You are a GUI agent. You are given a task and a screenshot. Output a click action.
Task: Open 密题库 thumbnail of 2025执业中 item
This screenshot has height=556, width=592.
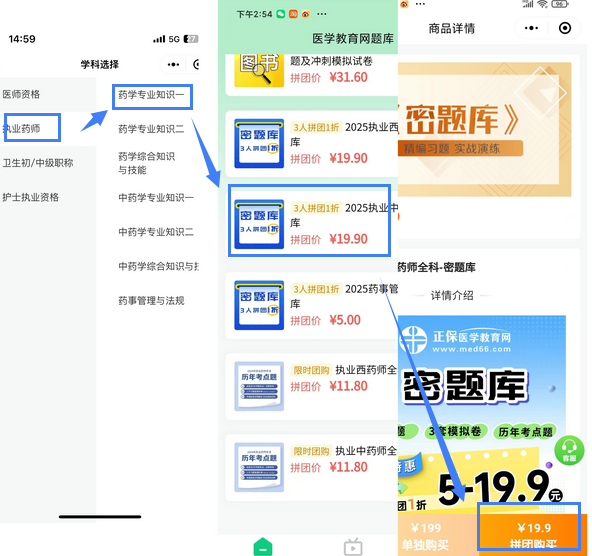[259, 224]
